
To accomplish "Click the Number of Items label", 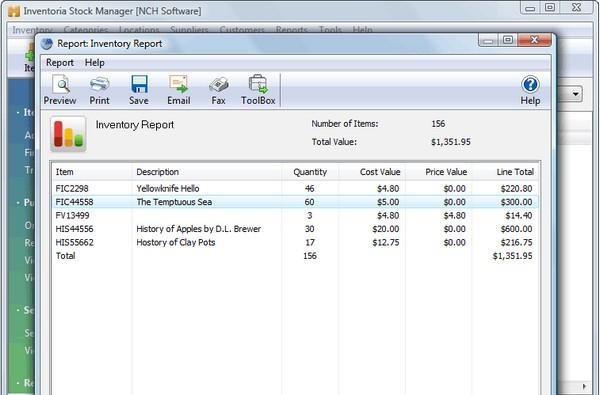I will [344, 124].
